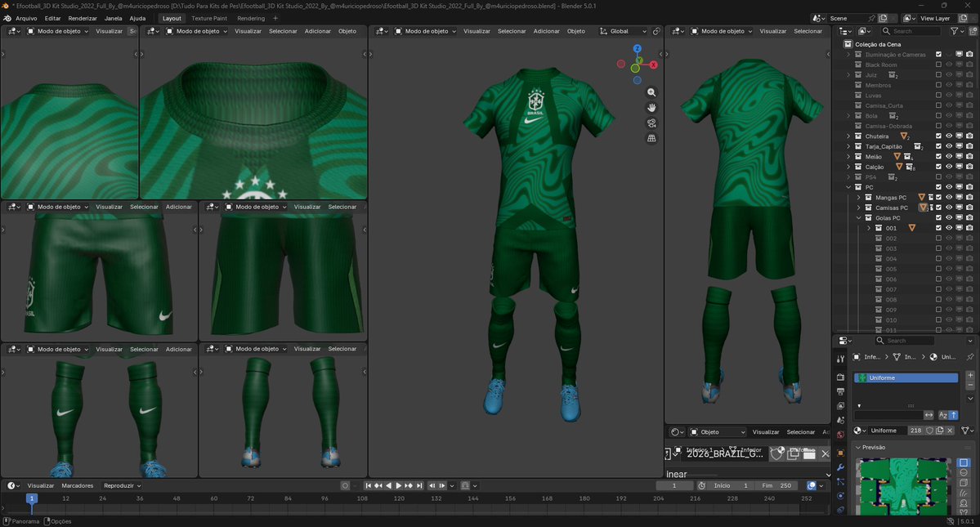Open the Scene properties tab
The width and height of the screenshot is (980, 527).
[x=840, y=420]
